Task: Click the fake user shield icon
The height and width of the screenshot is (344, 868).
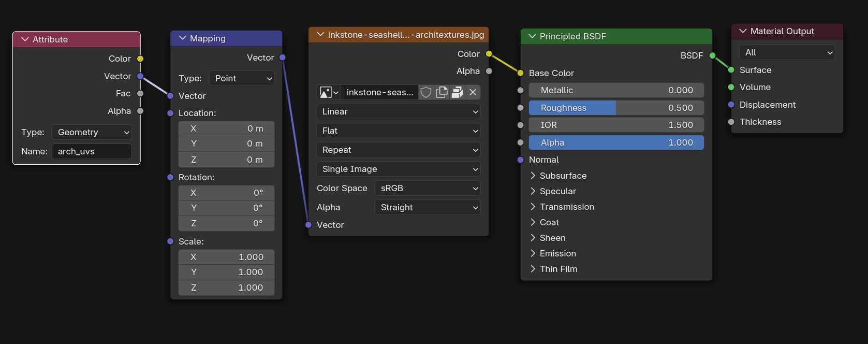Action: pos(426,92)
